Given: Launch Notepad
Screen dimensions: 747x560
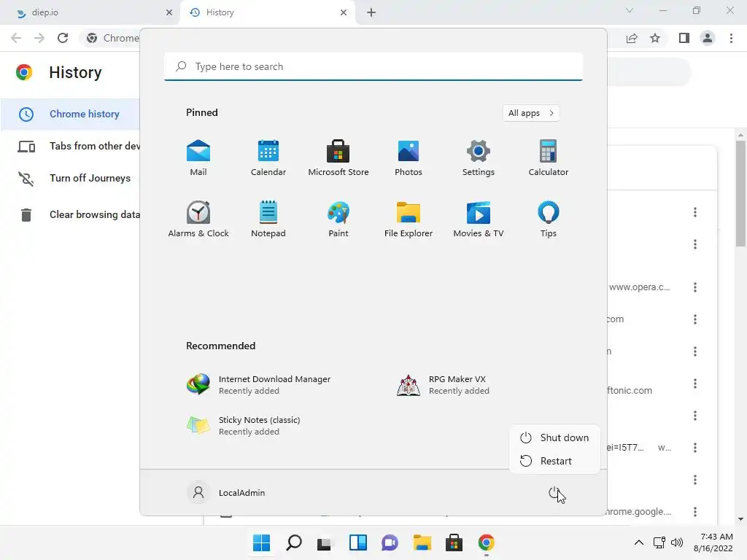Looking at the screenshot, I should pyautogui.click(x=268, y=219).
